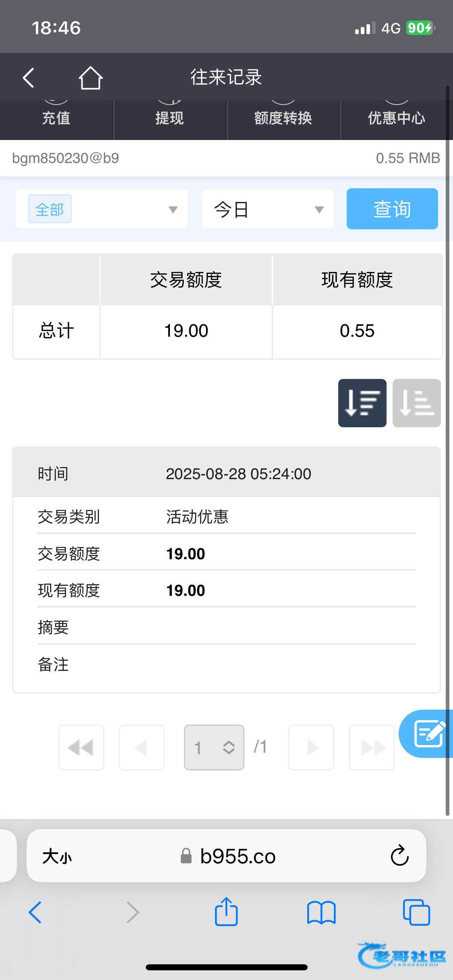453x980 pixels.
Task: Open the 优惠中心 tab
Action: (396, 118)
